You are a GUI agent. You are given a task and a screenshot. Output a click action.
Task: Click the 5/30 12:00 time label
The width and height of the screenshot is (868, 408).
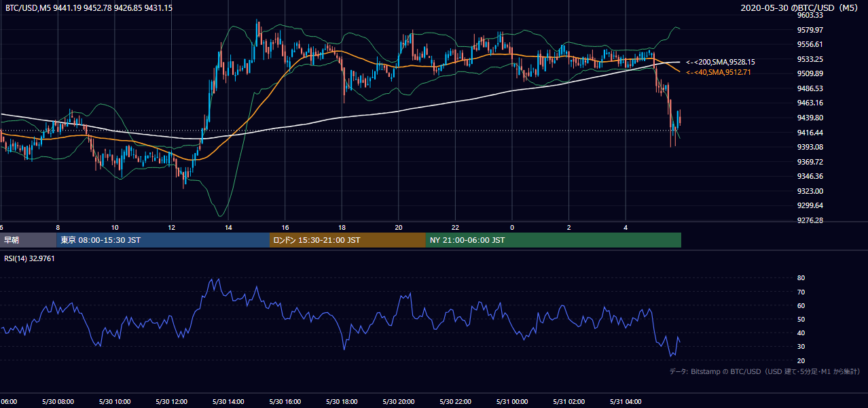171,402
